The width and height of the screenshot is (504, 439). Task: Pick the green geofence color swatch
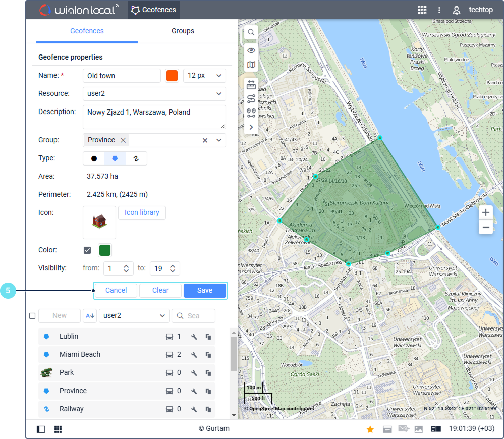pos(105,250)
